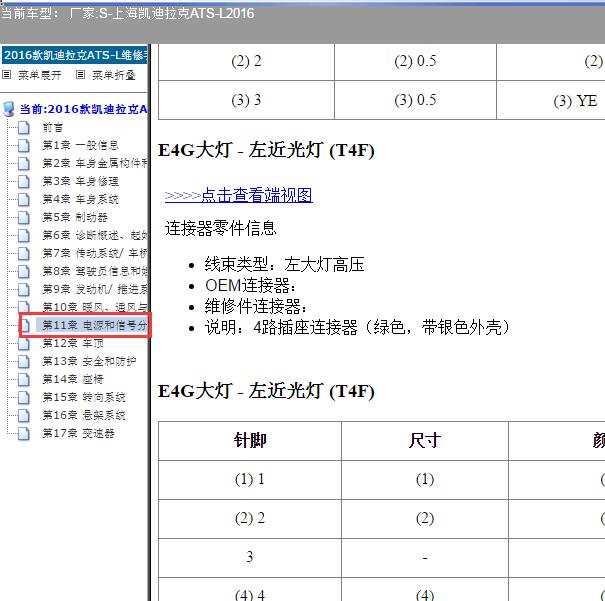Click the 针脚 column header

[x=250, y=441]
